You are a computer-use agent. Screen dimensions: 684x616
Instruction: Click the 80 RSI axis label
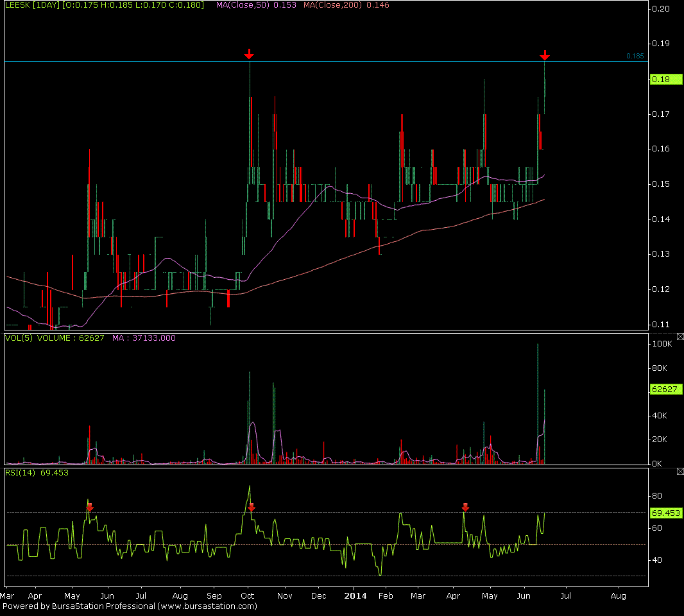coord(657,496)
